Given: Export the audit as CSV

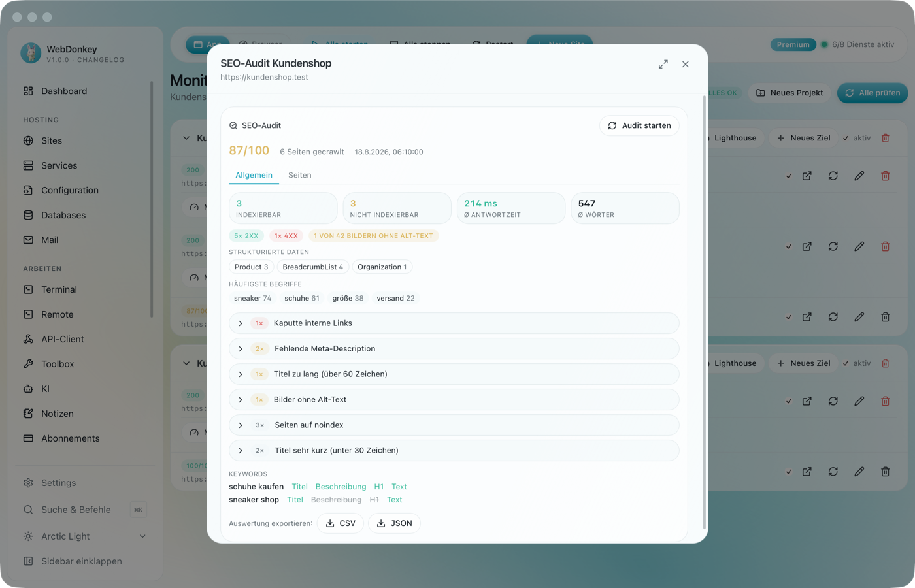Looking at the screenshot, I should [341, 523].
